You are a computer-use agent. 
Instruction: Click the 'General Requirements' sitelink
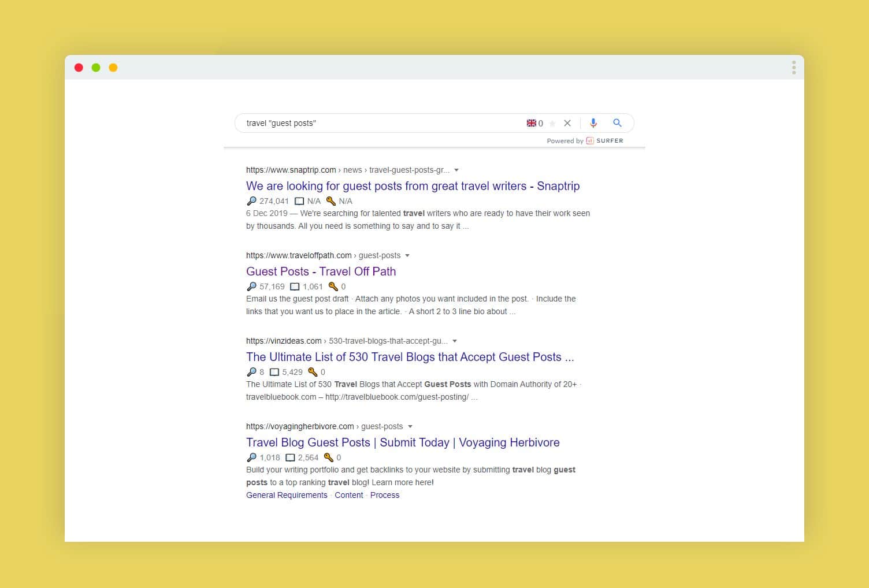click(287, 495)
